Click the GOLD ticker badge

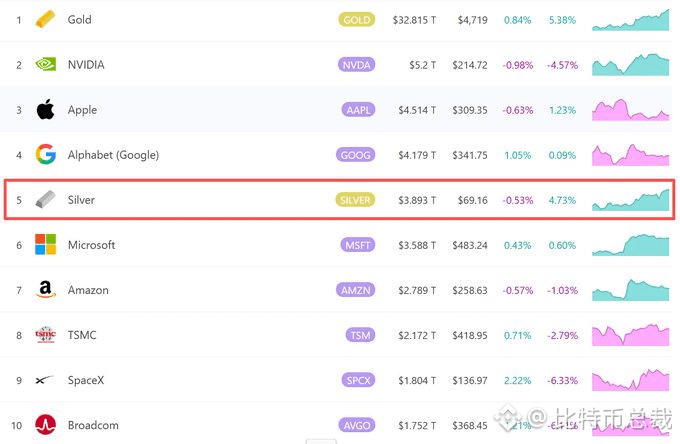coord(356,20)
